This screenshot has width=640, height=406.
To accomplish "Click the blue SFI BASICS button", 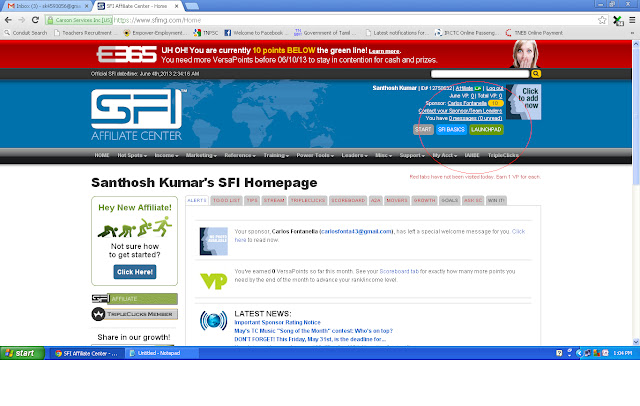I will (x=451, y=129).
